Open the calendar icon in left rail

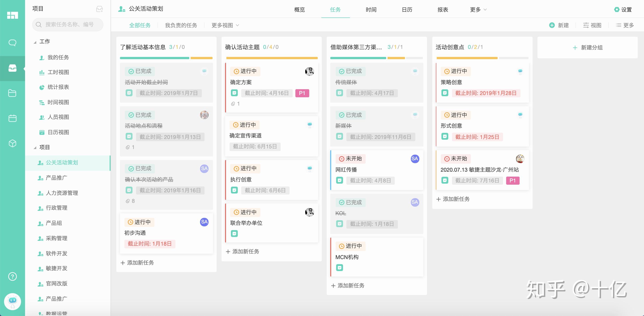[x=12, y=118]
